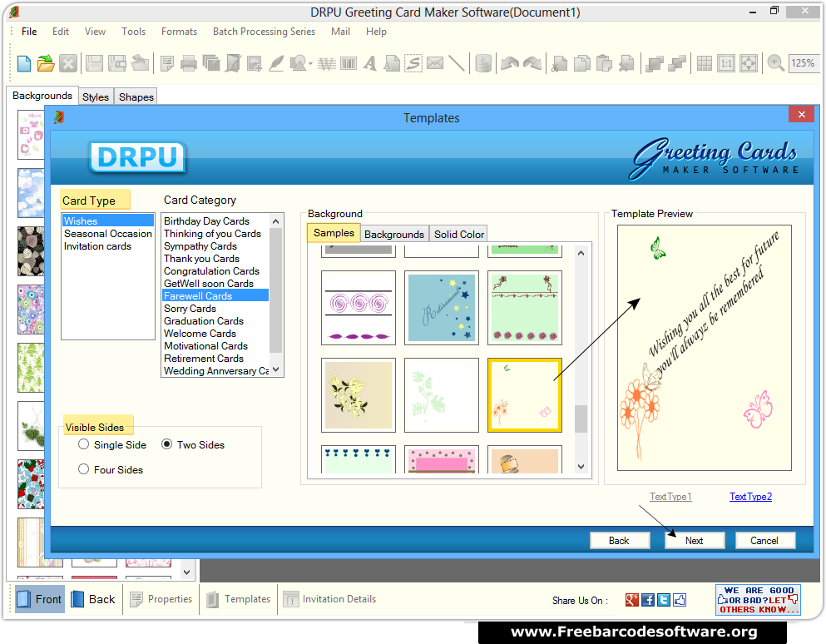The width and height of the screenshot is (826, 644).
Task: Click the Paste clipboard icon
Action: click(x=604, y=64)
